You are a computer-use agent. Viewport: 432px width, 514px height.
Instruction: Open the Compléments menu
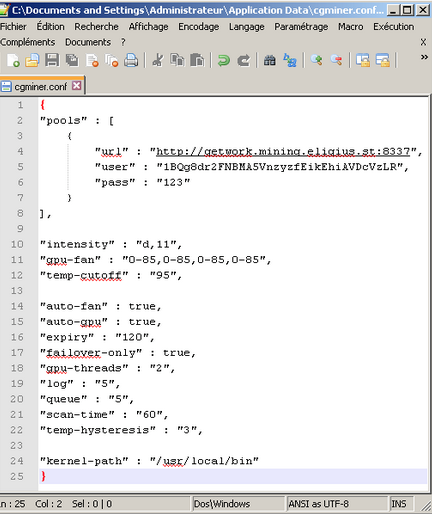click(x=28, y=42)
